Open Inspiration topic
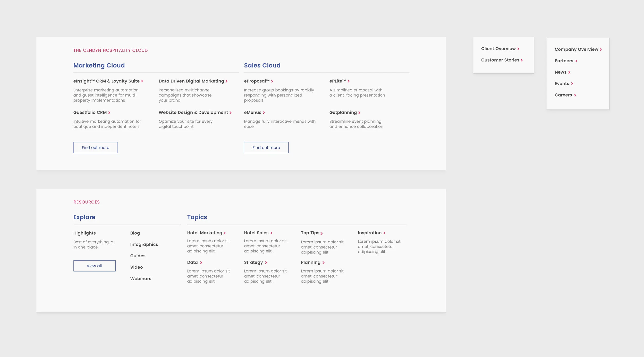Viewport: 644px width, 357px height. tap(371, 233)
